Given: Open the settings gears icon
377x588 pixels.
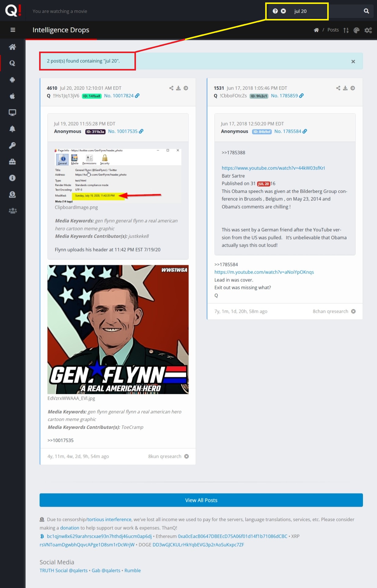Looking at the screenshot, I should click(x=368, y=30).
